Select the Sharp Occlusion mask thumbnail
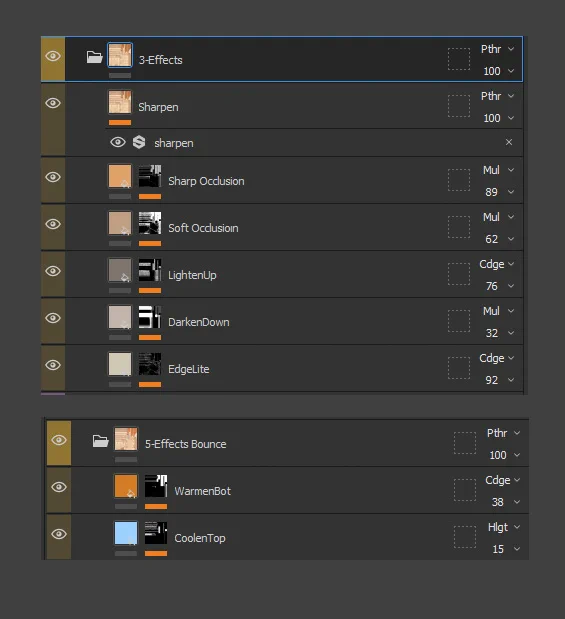The image size is (565, 619). pyautogui.click(x=150, y=176)
